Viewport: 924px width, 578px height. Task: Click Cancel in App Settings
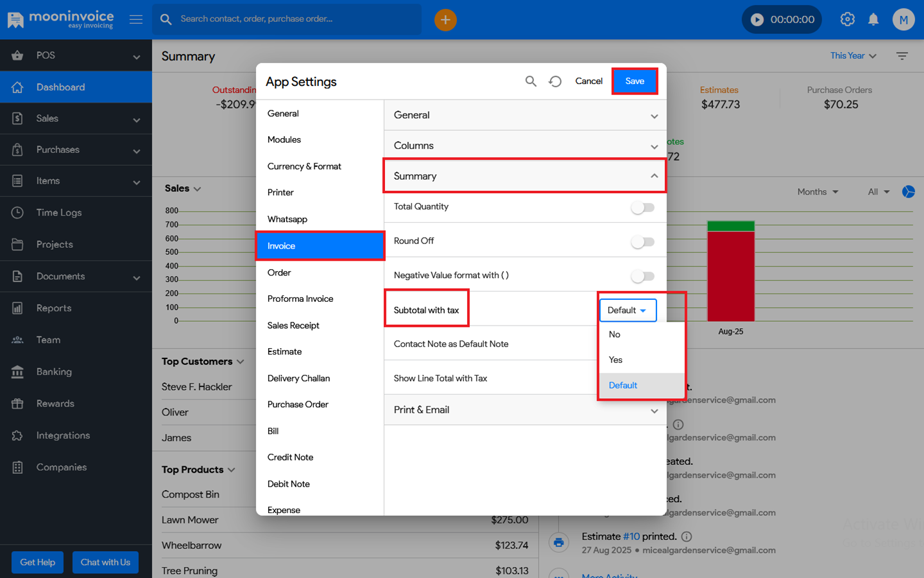(x=588, y=81)
